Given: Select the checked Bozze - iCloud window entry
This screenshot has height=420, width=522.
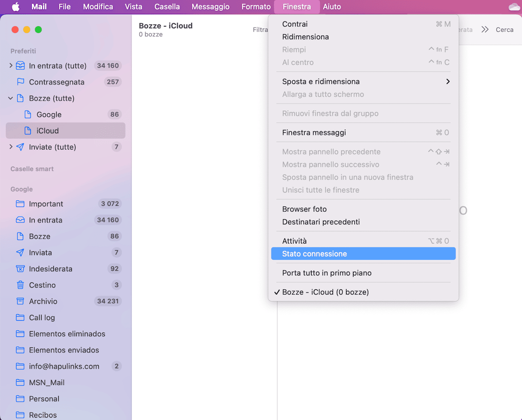Looking at the screenshot, I should [x=364, y=292].
